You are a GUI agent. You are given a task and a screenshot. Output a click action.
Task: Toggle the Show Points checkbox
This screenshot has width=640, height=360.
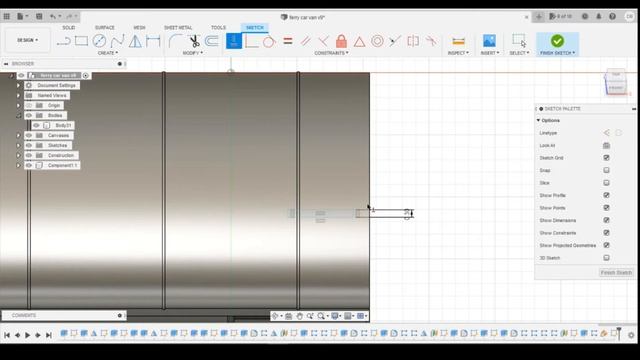(607, 208)
